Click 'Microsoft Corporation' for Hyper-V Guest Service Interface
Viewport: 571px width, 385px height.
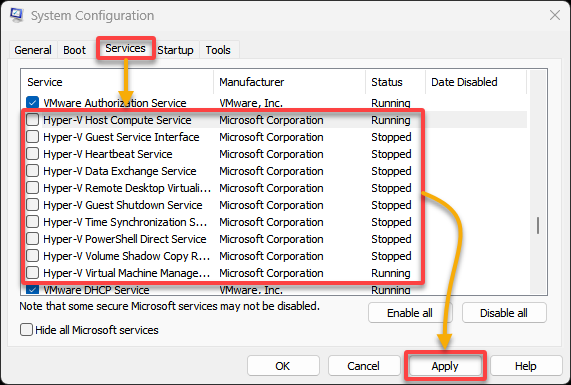coord(271,137)
